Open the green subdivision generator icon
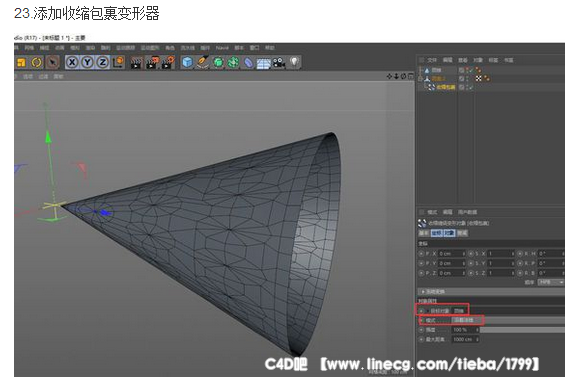This screenshot has width=565, height=381. coord(218,62)
